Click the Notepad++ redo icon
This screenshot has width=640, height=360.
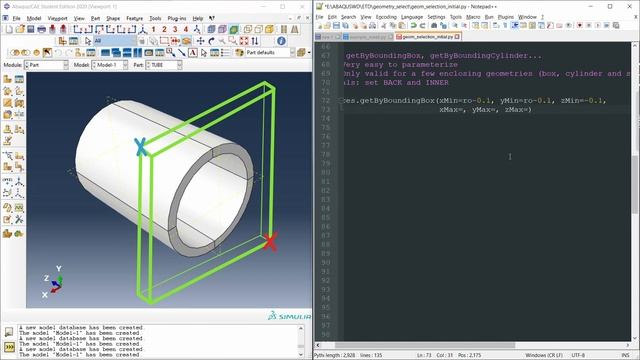(422, 25)
